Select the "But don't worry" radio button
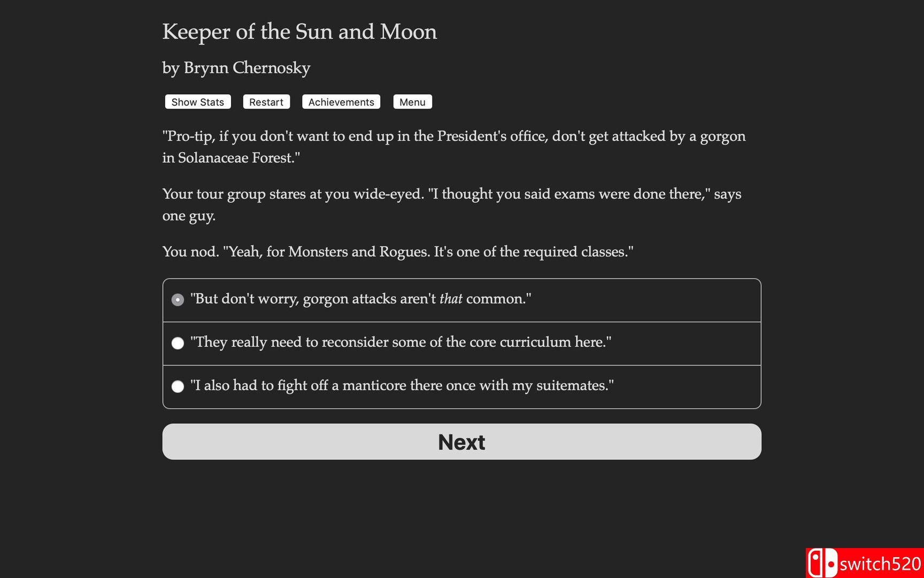The width and height of the screenshot is (924, 578). click(178, 300)
